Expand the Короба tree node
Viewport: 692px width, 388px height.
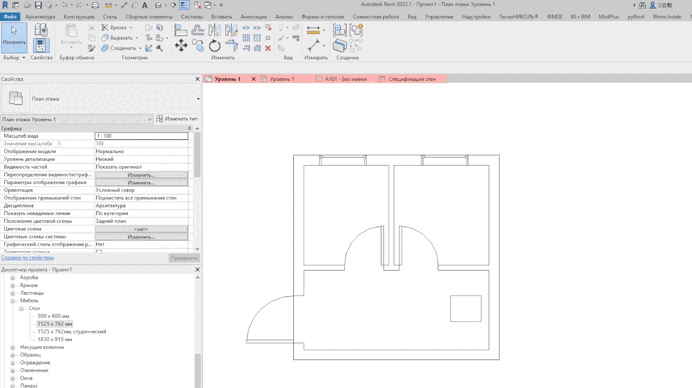point(13,278)
